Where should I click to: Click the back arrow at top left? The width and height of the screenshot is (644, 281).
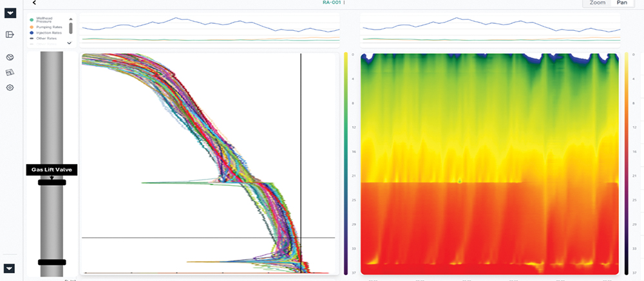(x=34, y=3)
